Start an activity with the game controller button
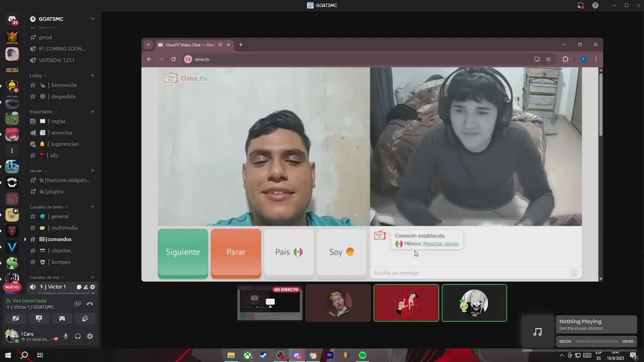Screen dimensions: 644x362 coord(62,318)
